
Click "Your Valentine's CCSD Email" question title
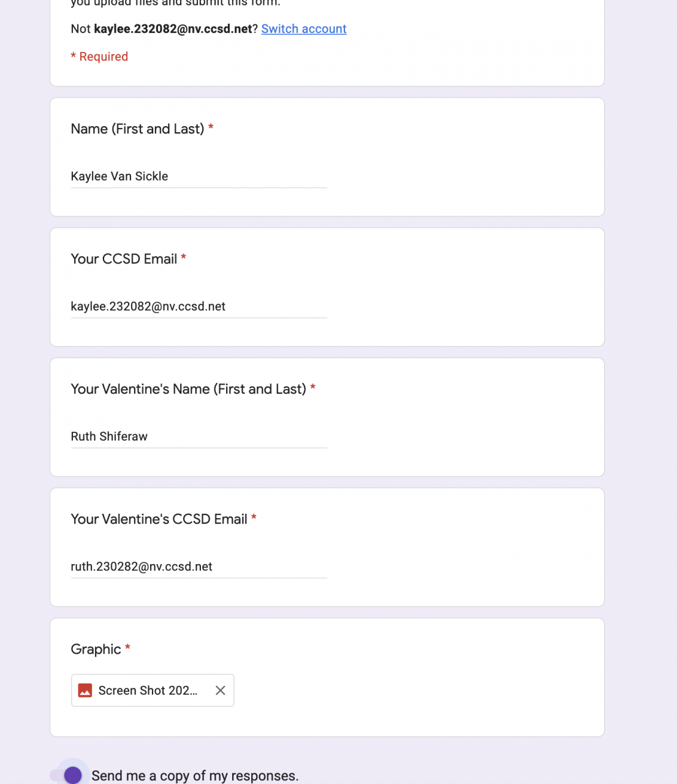(x=159, y=519)
